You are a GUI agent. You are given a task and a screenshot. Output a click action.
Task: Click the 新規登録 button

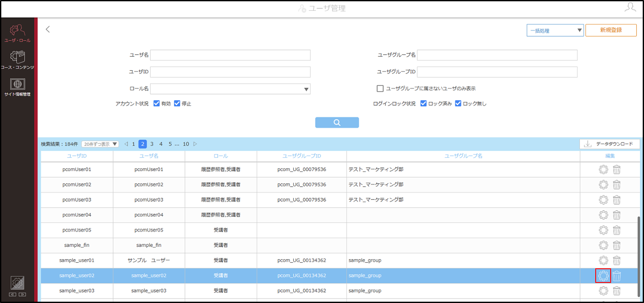(x=611, y=30)
